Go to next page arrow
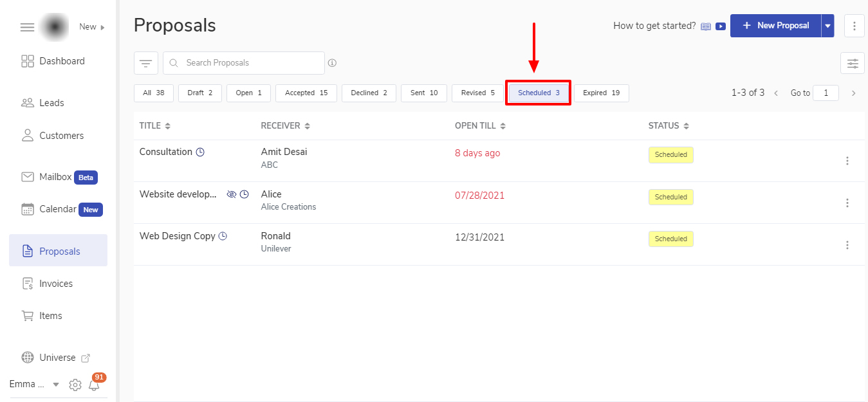Screen dimensions: 868x402 [x=854, y=93]
